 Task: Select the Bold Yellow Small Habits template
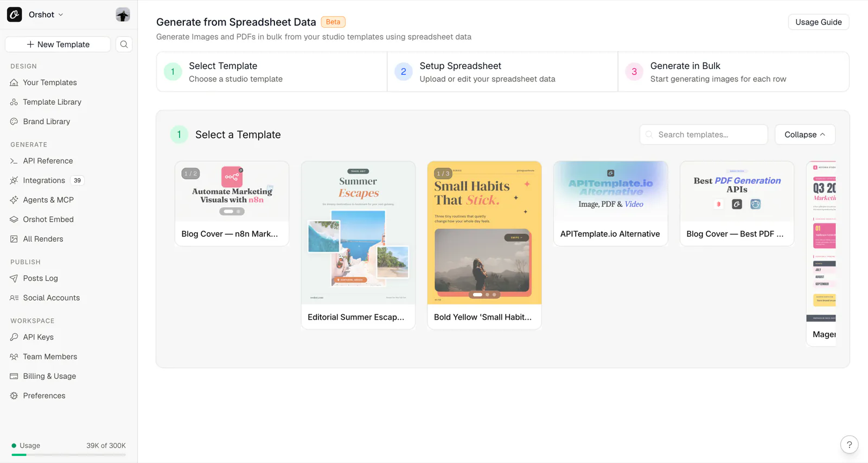[484, 245]
